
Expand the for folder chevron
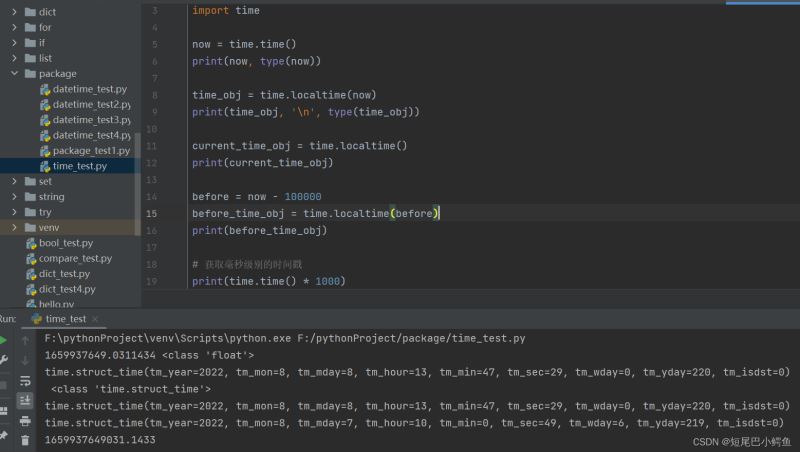[14, 27]
